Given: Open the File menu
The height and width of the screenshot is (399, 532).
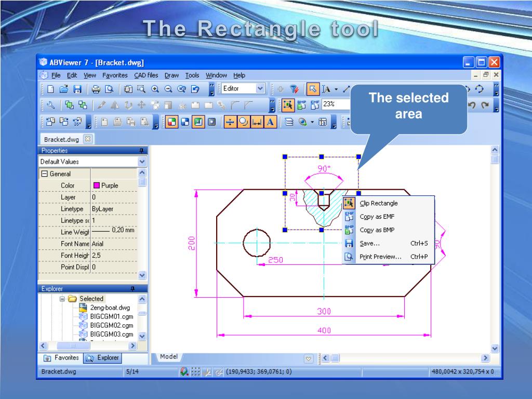Looking at the screenshot, I should [56, 75].
